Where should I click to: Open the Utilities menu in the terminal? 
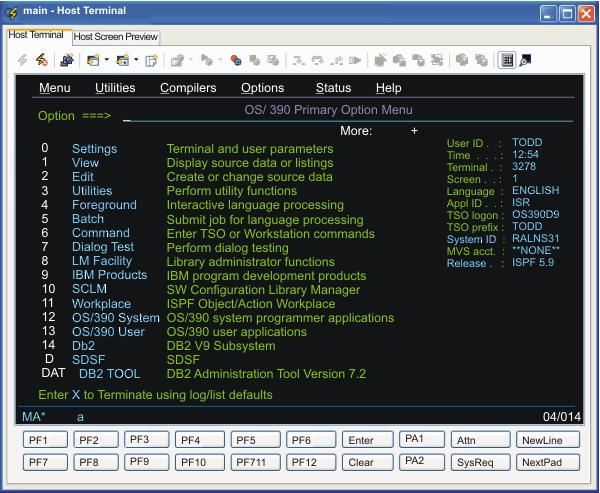coord(115,88)
